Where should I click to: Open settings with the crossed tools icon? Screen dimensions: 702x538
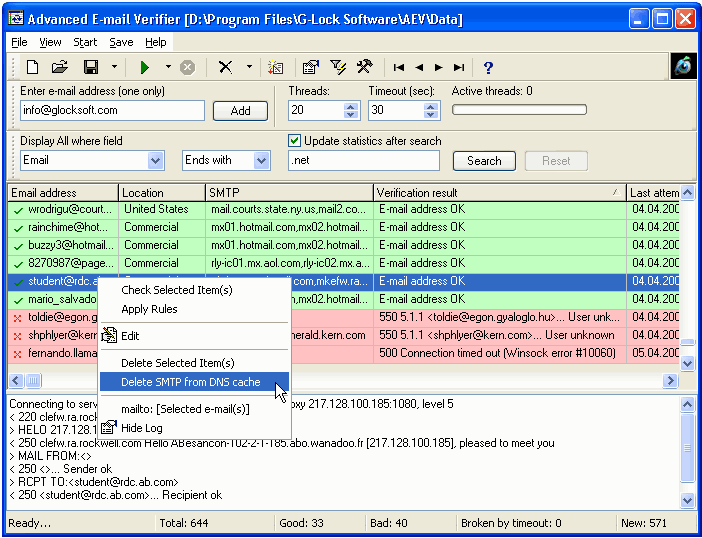364,68
